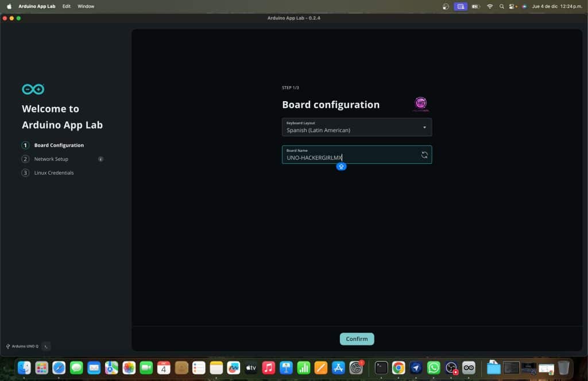This screenshot has width=588, height=381.
Task: Open Notes from the dock
Action: (x=216, y=368)
